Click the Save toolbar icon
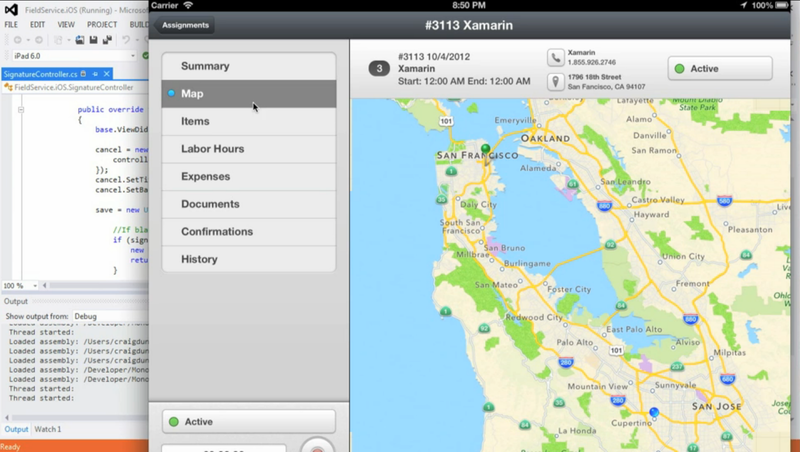 click(93, 40)
